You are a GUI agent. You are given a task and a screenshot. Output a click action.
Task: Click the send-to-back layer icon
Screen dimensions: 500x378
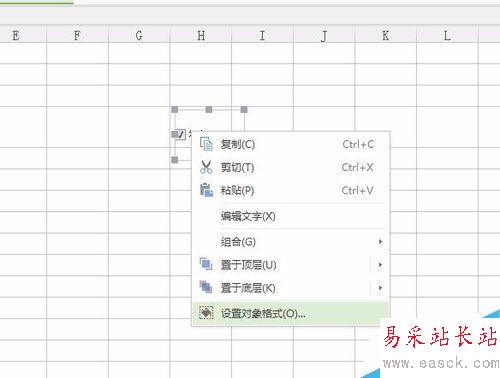(x=206, y=287)
